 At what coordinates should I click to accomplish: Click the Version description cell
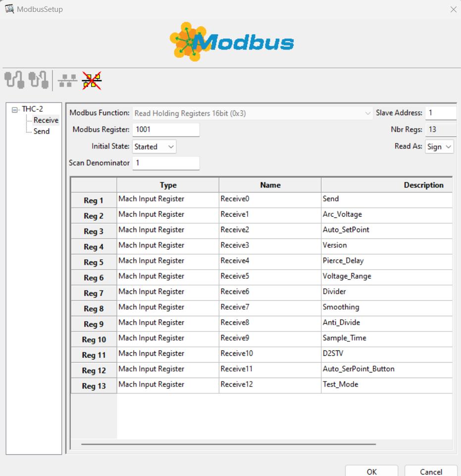[x=387, y=246]
